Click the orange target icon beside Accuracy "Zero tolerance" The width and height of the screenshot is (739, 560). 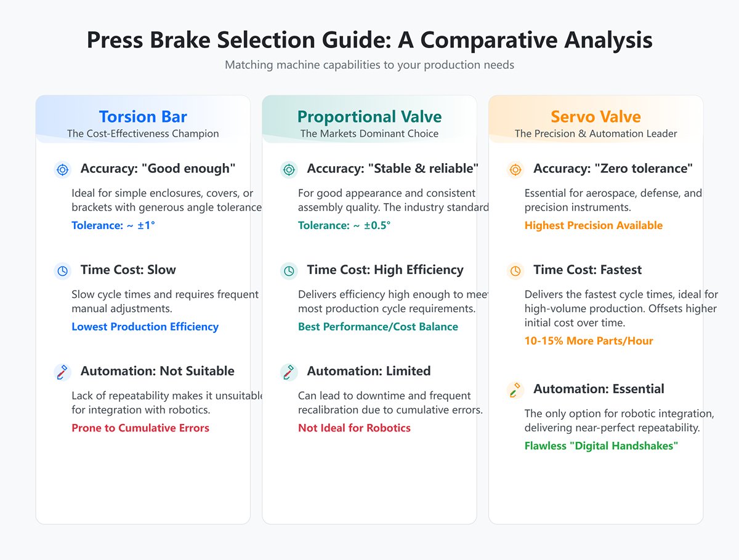pyautogui.click(x=515, y=170)
